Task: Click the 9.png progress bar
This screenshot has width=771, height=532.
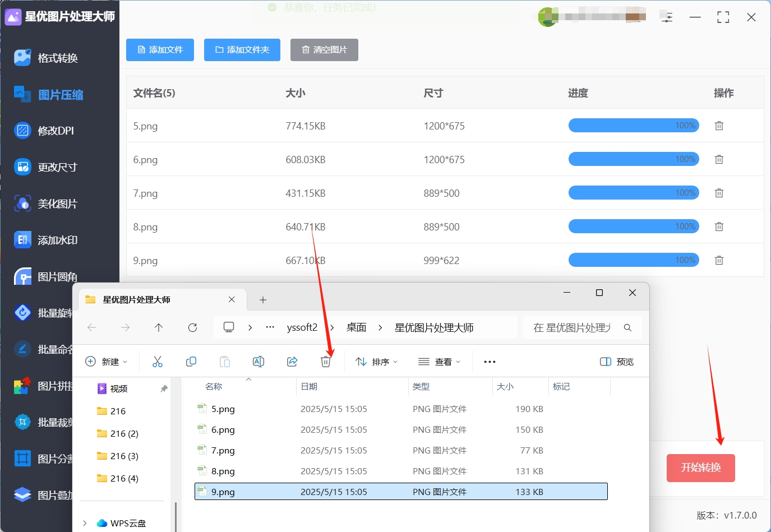Action: pos(634,260)
